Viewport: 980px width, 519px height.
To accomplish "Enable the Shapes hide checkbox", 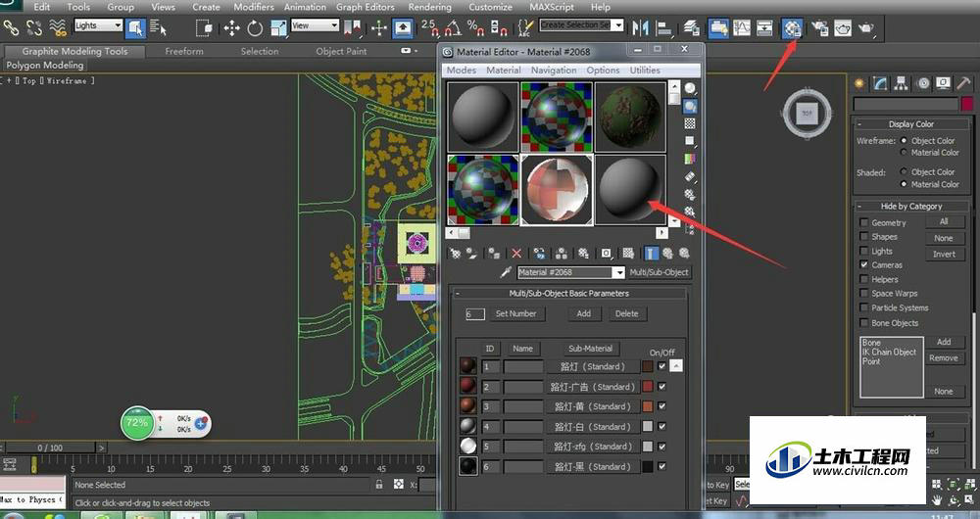I will 863,237.
